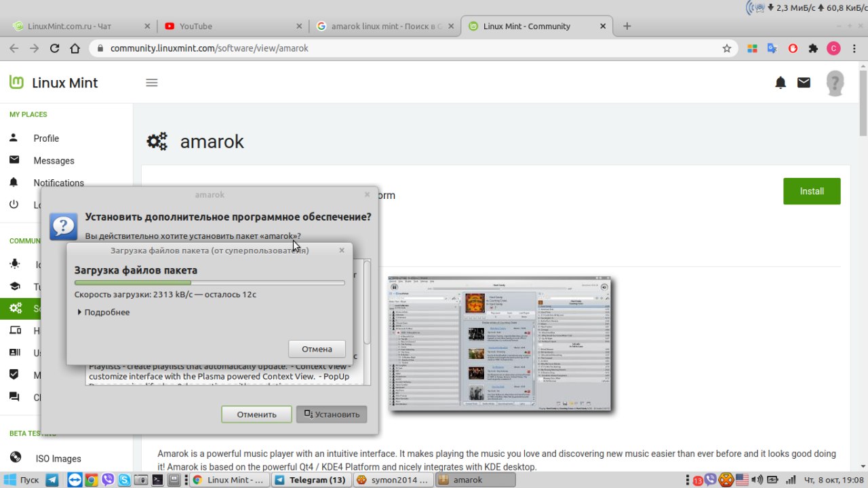868x488 pixels.
Task: Open the Telegram launcher icon in taskbar
Action: pyautogui.click(x=52, y=480)
